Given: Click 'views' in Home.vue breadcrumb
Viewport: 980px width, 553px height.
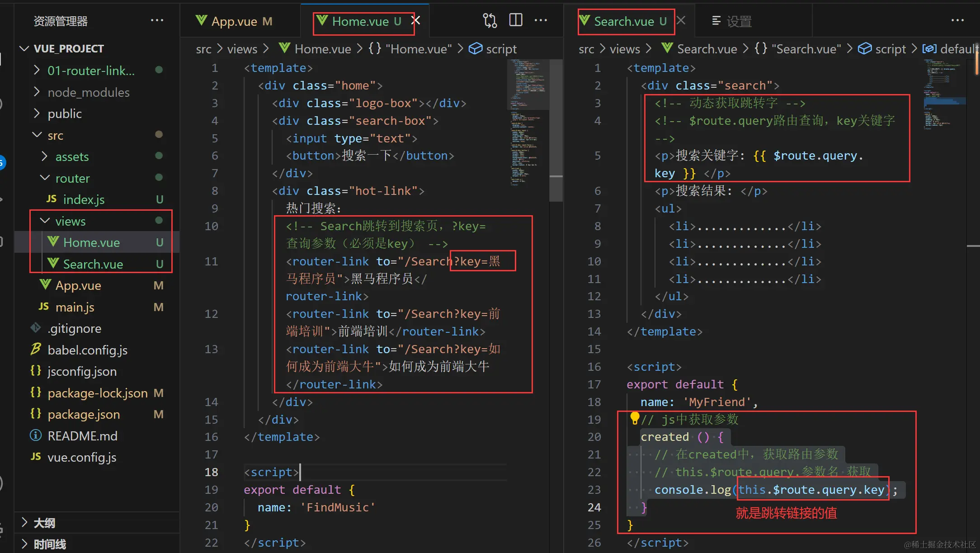Looking at the screenshot, I should click(x=242, y=49).
